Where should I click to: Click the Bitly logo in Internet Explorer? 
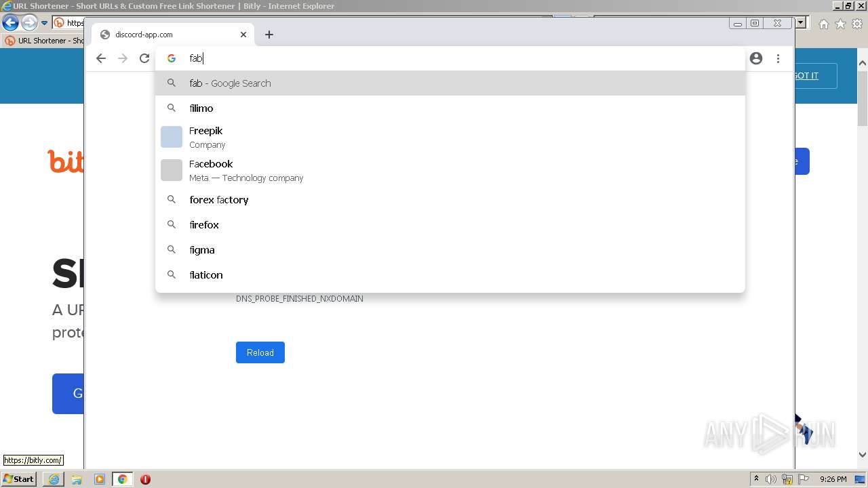(x=66, y=161)
